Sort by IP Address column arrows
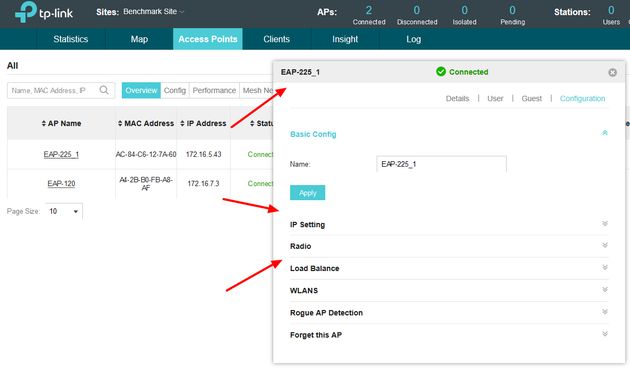Image resolution: width=630 pixels, height=369 pixels. pyautogui.click(x=182, y=123)
